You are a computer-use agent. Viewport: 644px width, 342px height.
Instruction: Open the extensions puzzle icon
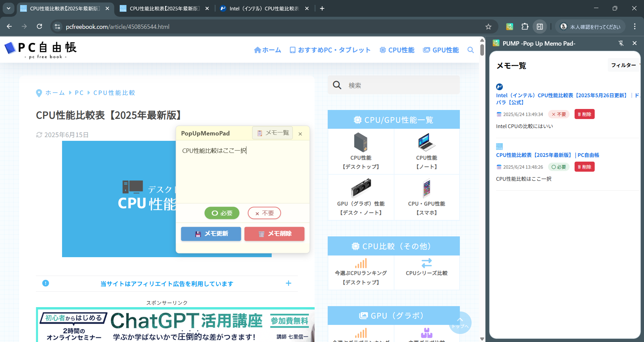tap(525, 26)
